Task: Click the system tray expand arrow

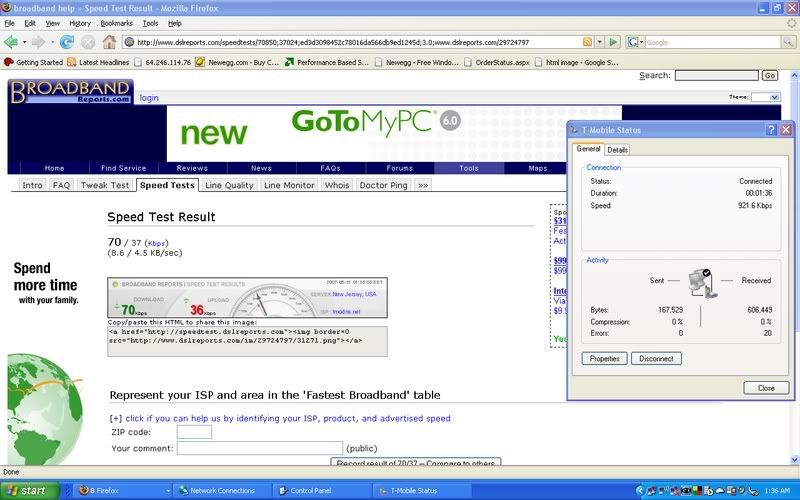Action: (640, 491)
